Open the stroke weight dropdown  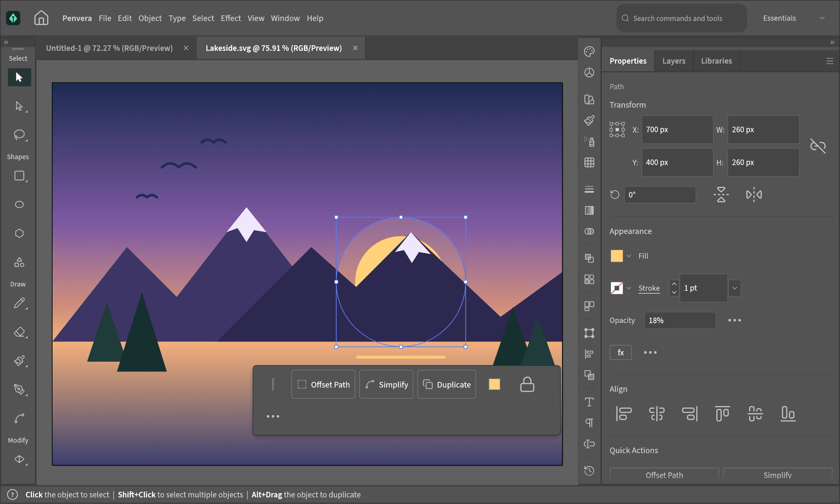pyautogui.click(x=734, y=288)
